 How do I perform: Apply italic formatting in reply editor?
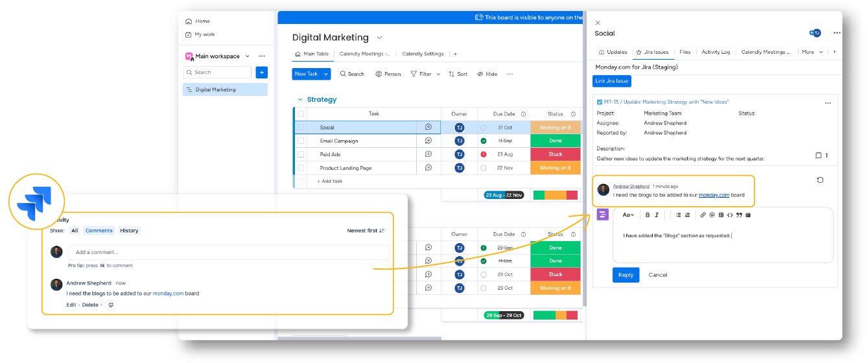[x=657, y=215]
